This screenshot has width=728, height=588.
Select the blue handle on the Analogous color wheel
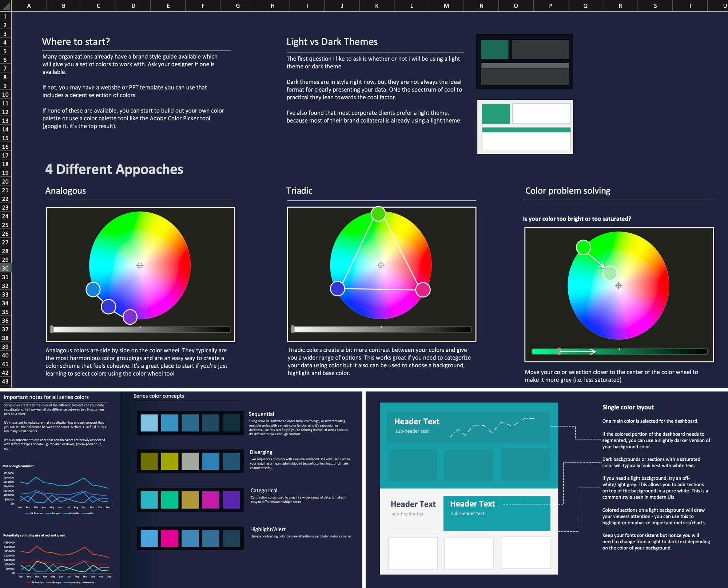pyautogui.click(x=94, y=289)
